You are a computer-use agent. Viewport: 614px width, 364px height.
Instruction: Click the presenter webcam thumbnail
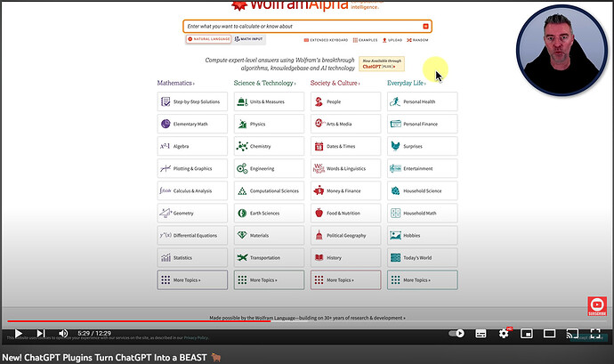pos(561,50)
